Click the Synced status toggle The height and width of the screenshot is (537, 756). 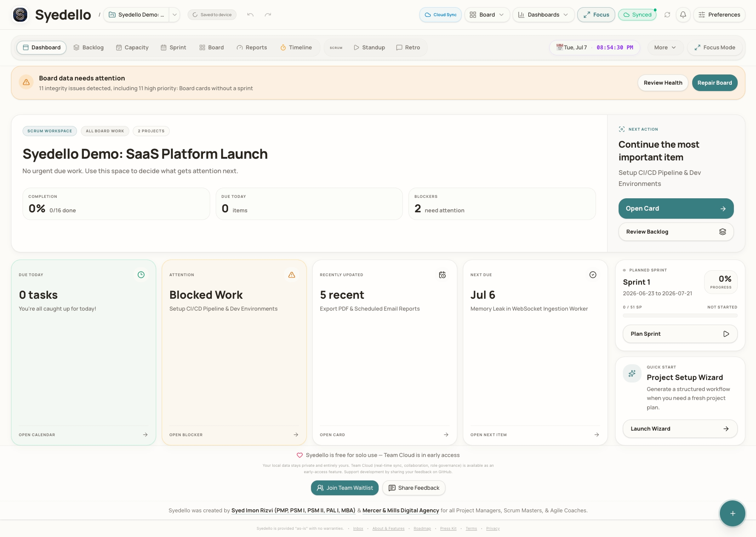[637, 14]
